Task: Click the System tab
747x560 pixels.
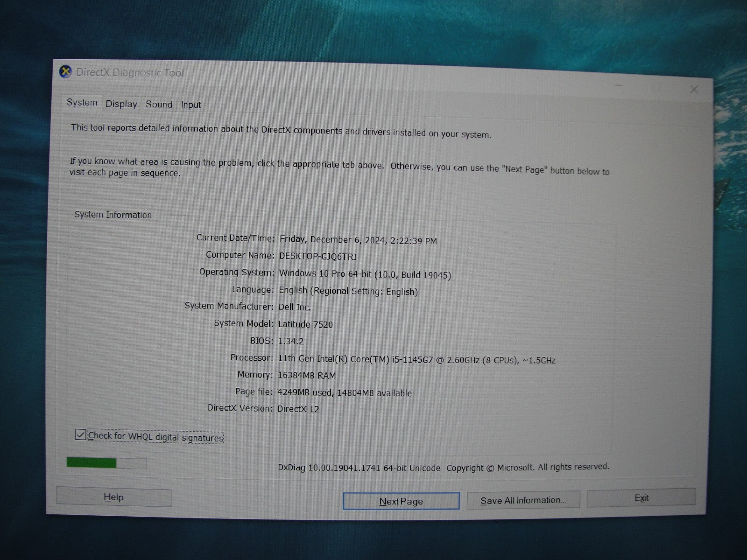Action: coord(82,103)
